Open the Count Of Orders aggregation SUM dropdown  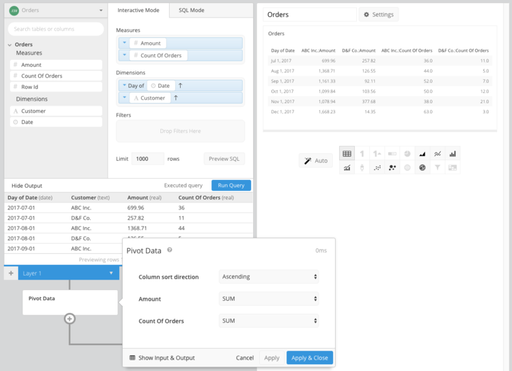click(x=269, y=321)
